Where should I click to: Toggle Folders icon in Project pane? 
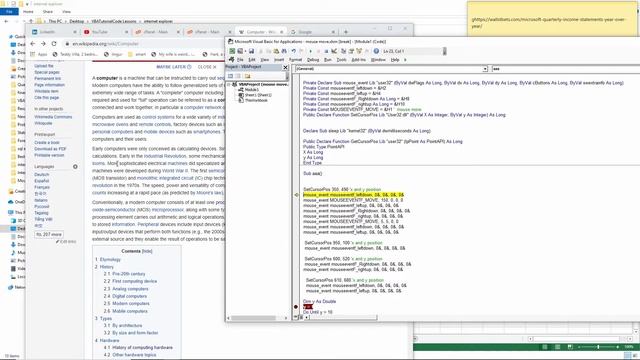point(247,76)
